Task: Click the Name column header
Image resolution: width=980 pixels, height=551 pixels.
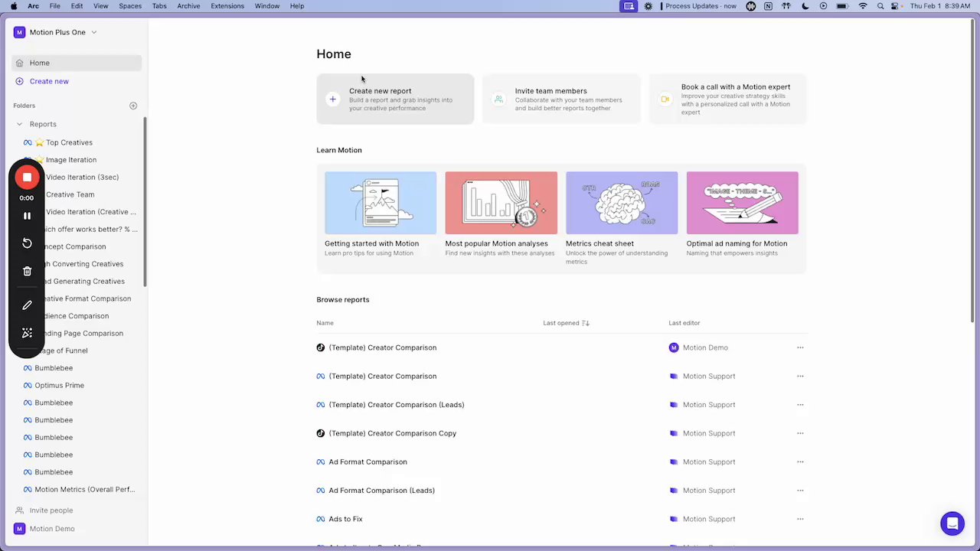Action: 325,323
